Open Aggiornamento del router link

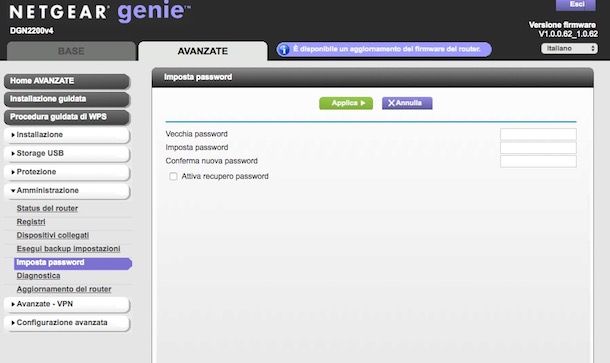tap(64, 289)
